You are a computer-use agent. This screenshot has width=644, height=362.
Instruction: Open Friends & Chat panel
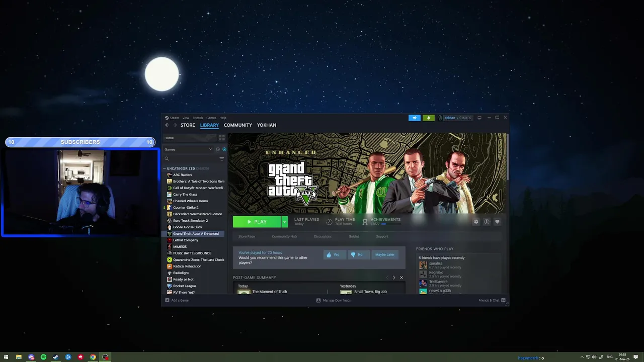(x=492, y=300)
